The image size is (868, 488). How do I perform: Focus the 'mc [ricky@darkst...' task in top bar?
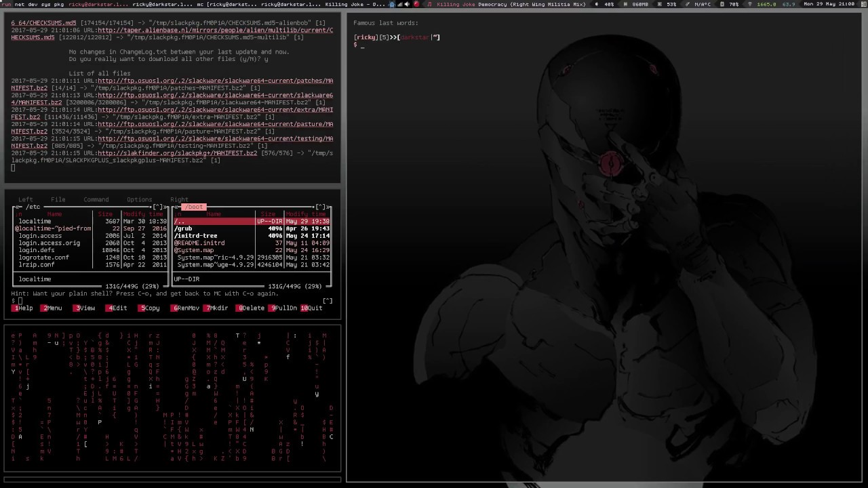point(226,4)
